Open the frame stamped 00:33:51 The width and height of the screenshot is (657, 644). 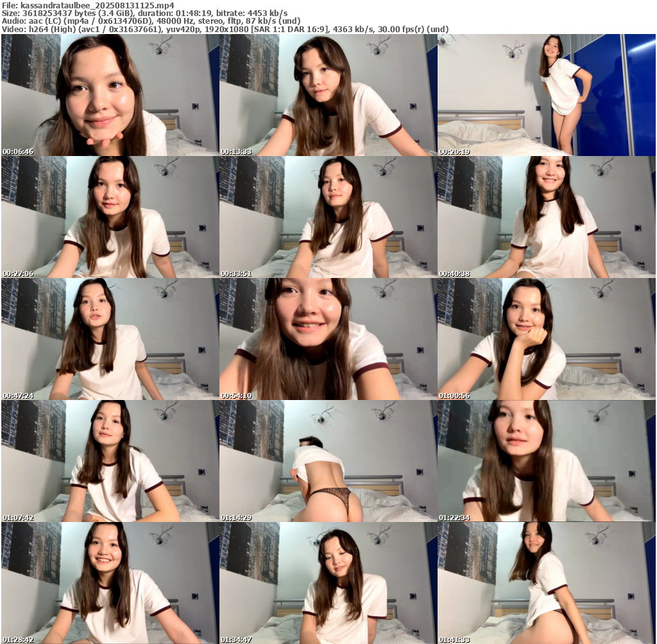[x=328, y=217]
